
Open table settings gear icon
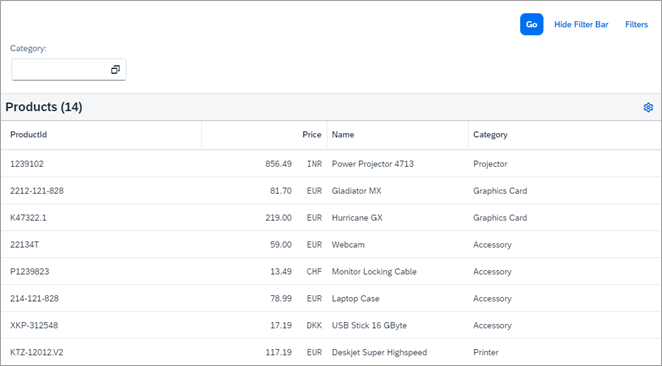click(648, 107)
